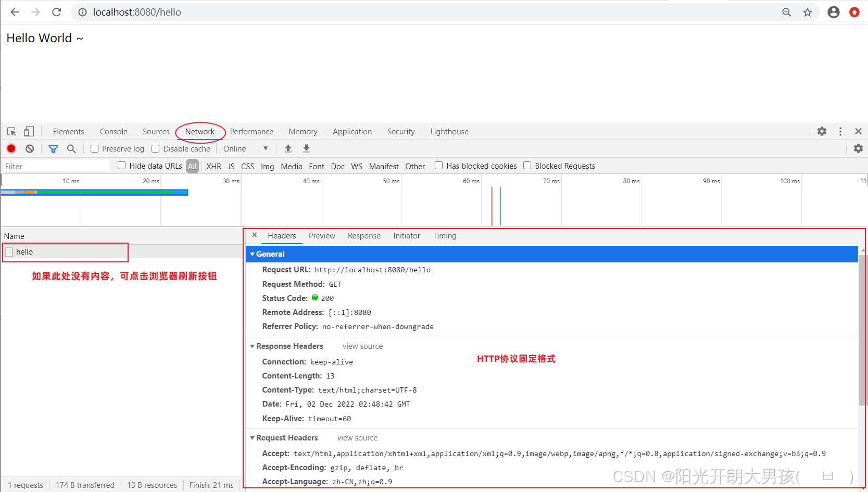Filter requests by WS

pos(357,166)
